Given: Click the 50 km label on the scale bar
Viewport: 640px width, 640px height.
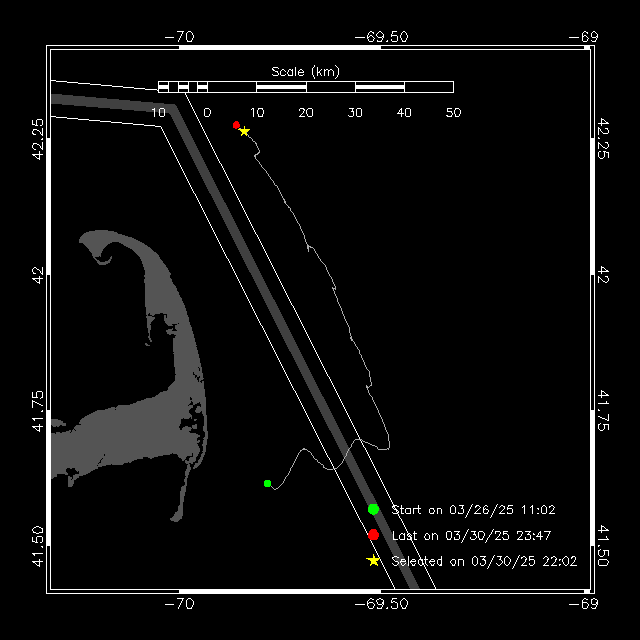Looking at the screenshot, I should pyautogui.click(x=453, y=113).
